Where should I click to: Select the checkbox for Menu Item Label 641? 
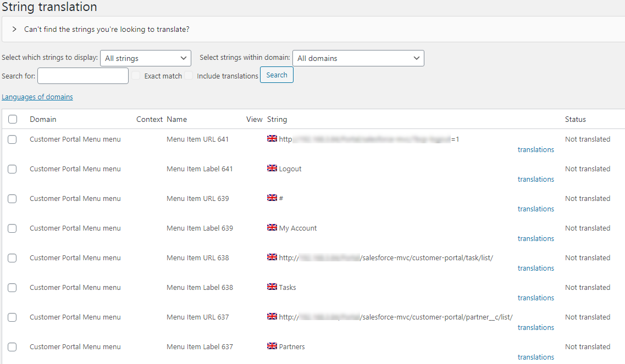pyautogui.click(x=12, y=169)
